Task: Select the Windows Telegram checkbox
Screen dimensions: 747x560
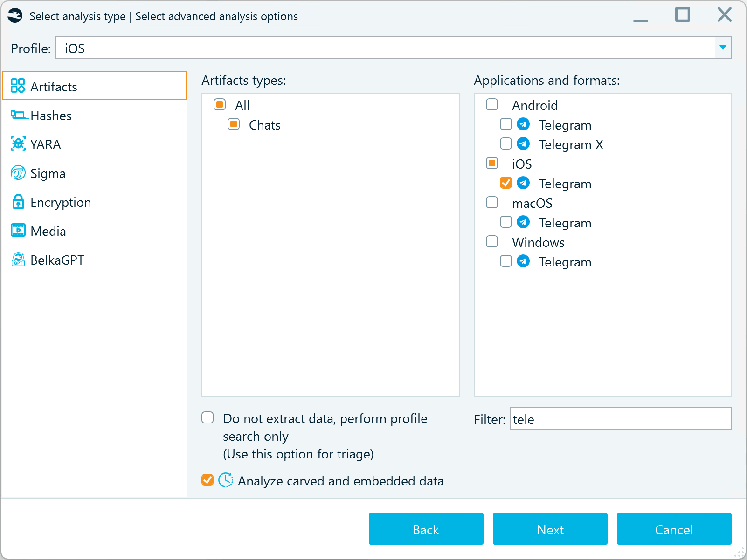Action: tap(505, 261)
